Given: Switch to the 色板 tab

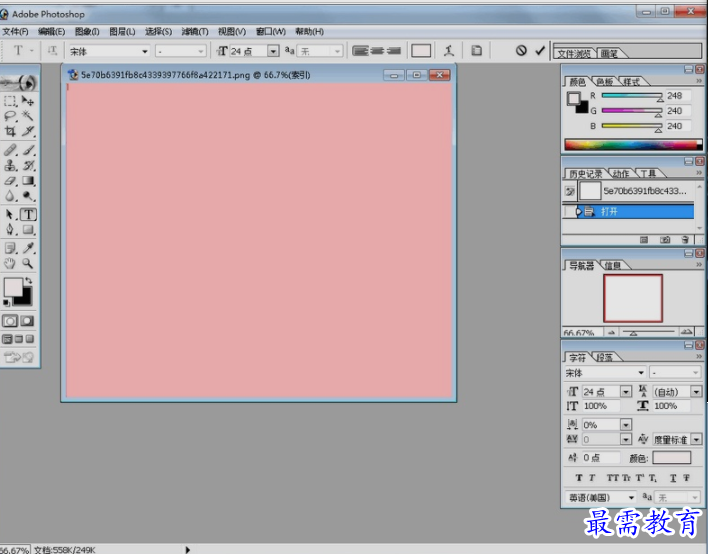Looking at the screenshot, I should [x=605, y=82].
